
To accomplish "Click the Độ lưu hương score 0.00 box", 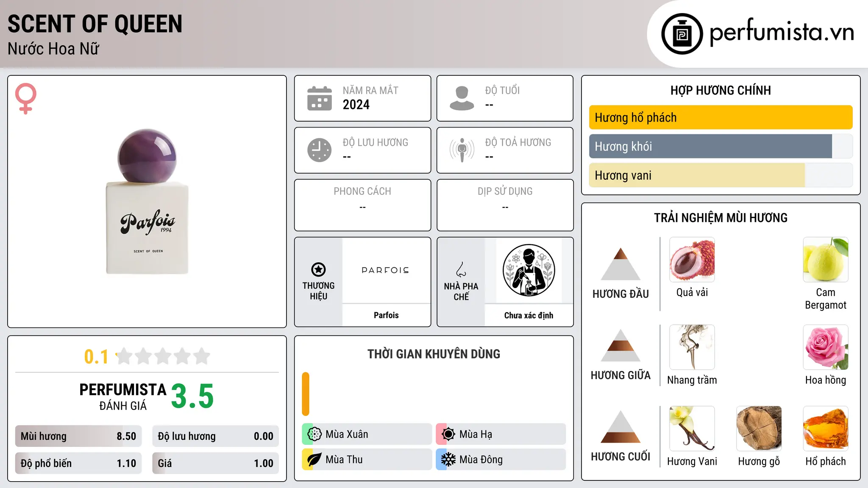I will [215, 436].
